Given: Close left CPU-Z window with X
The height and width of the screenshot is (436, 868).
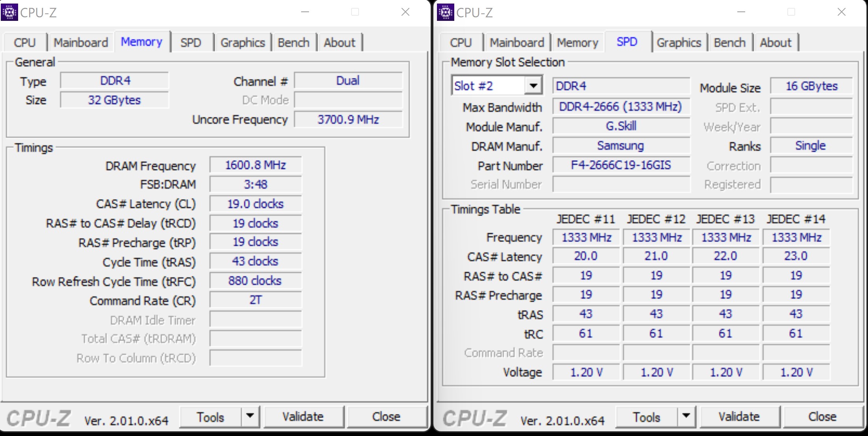Looking at the screenshot, I should 405,12.
